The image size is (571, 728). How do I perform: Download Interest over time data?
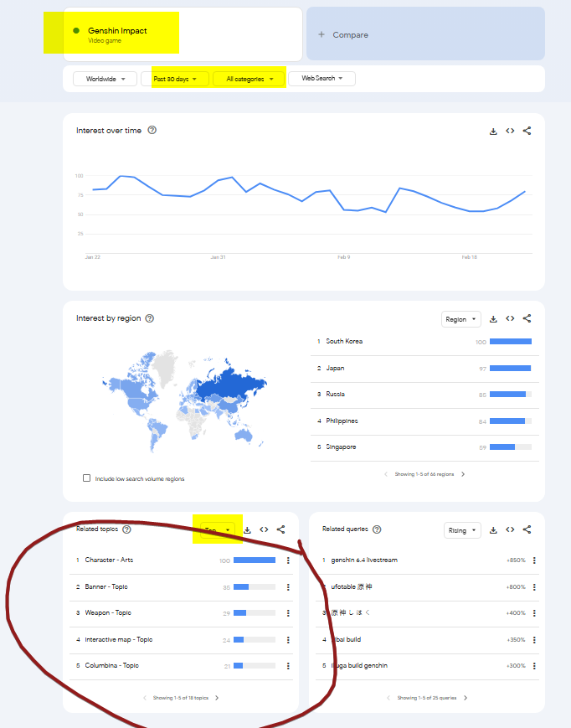493,132
